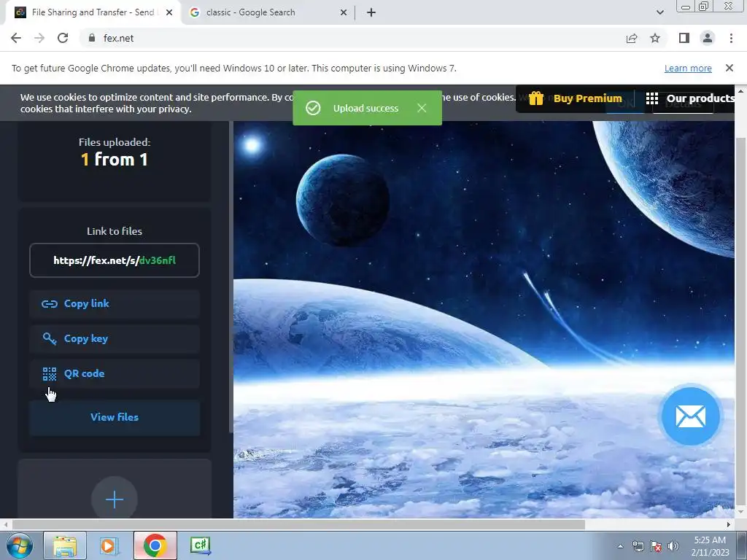Screen dimensions: 747x560
Task: Click the 'Files uploaded:' label
Action: click(115, 142)
